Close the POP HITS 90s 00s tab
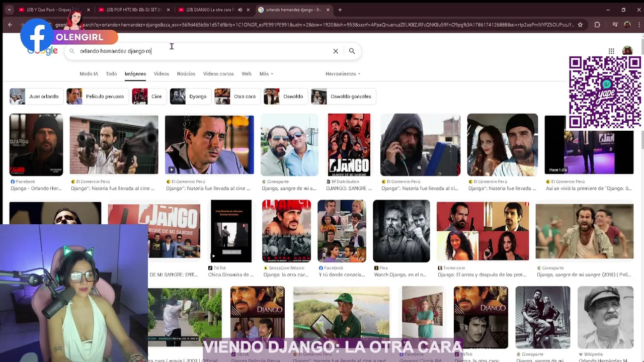Viewport: 644px width, 362px height. coord(168,10)
